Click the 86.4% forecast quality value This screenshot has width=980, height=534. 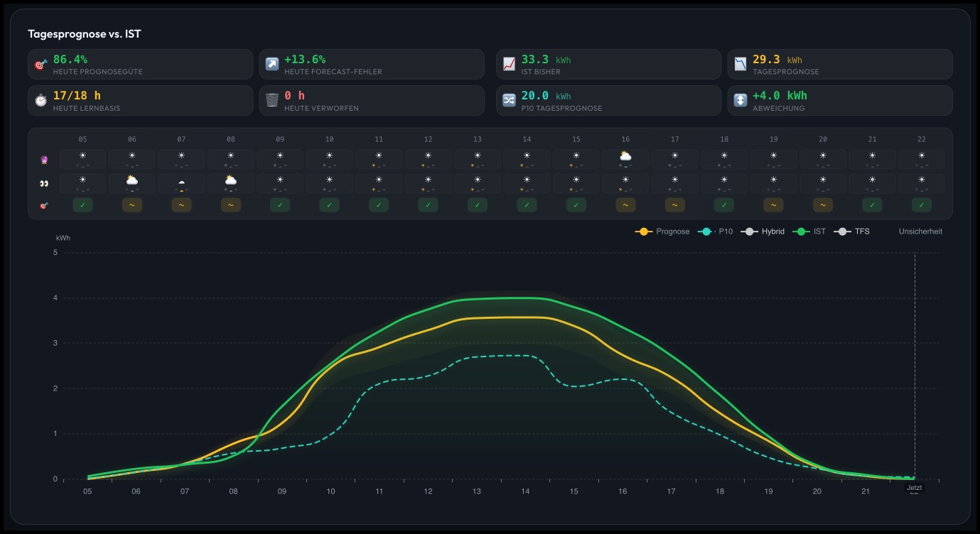pyautogui.click(x=70, y=59)
